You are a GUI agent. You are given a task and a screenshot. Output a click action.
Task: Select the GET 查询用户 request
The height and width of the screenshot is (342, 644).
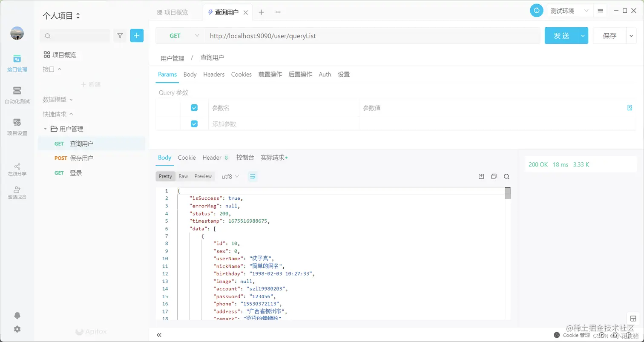click(92, 144)
